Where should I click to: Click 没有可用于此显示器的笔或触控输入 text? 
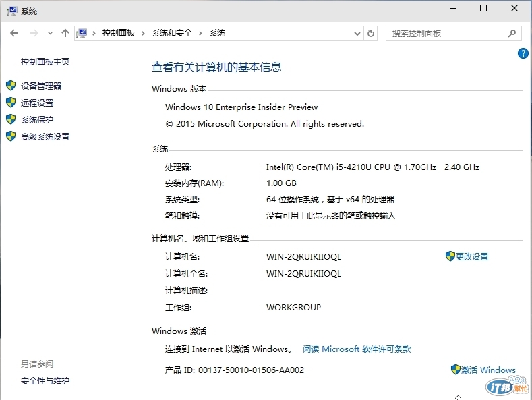point(331,216)
